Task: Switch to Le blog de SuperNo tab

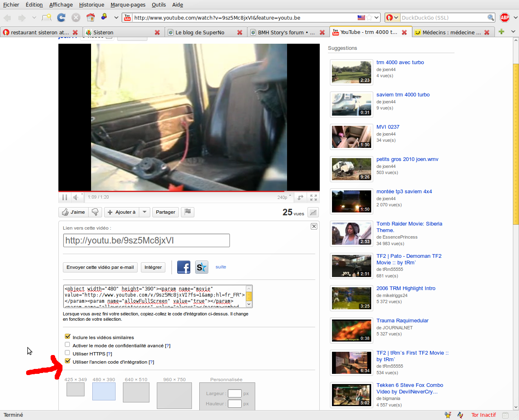Action: tap(200, 32)
